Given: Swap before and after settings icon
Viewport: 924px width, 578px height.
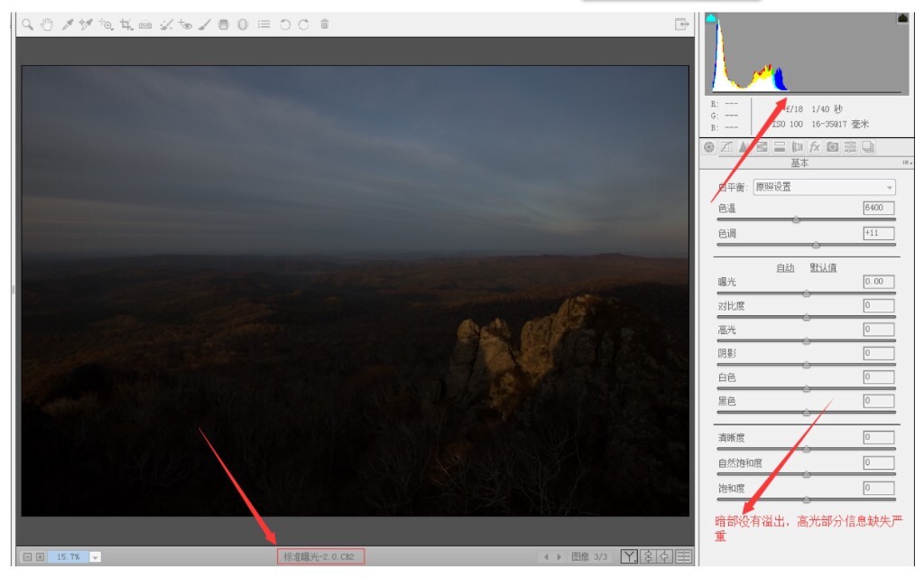Looking at the screenshot, I should click(x=648, y=556).
